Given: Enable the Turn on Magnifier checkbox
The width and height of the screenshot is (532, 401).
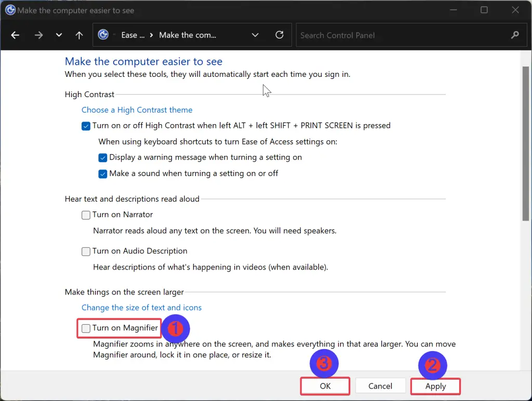Looking at the screenshot, I should 85,328.
